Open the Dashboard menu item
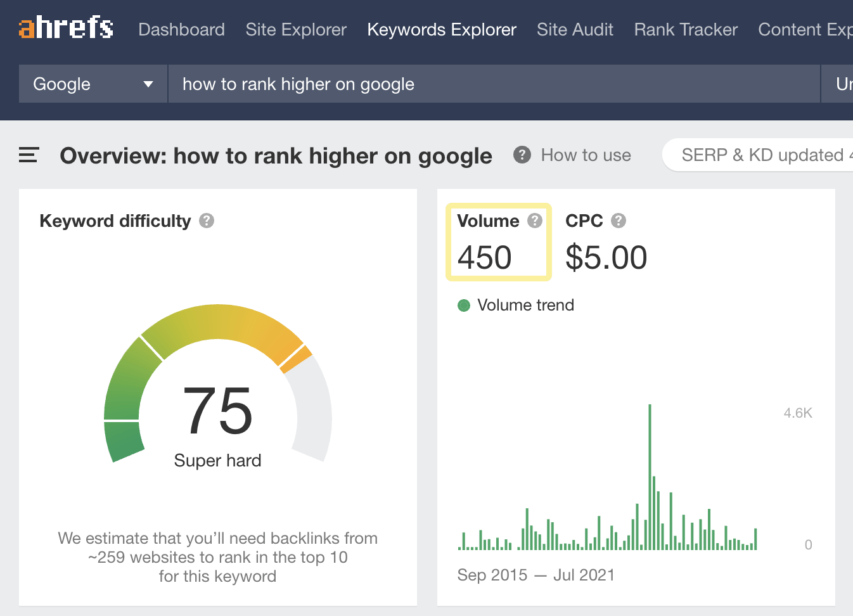The width and height of the screenshot is (853, 616). (x=181, y=30)
